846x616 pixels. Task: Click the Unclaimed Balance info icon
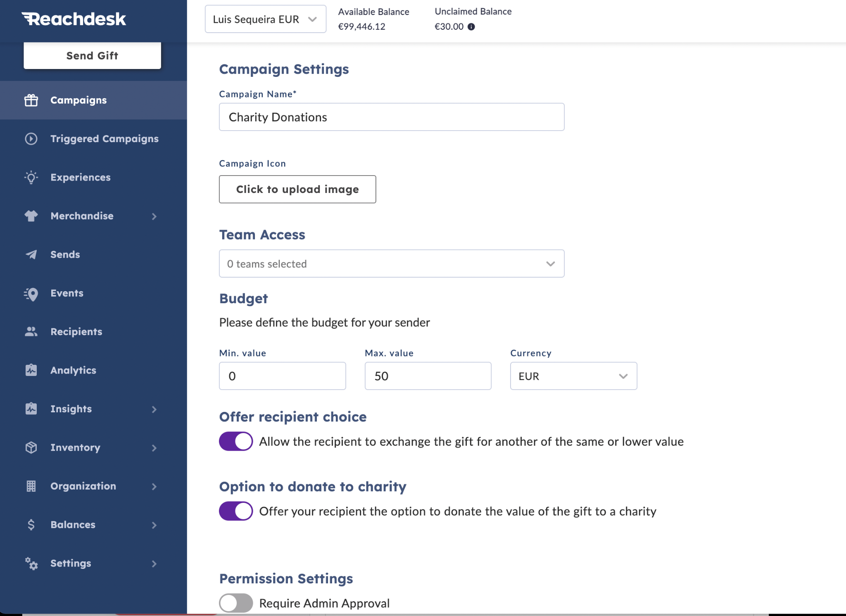click(471, 27)
